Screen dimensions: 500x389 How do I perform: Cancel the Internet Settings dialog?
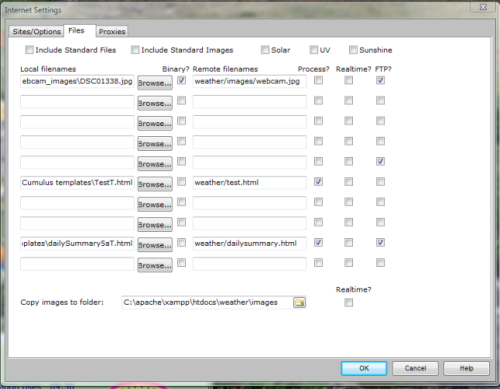coord(415,368)
